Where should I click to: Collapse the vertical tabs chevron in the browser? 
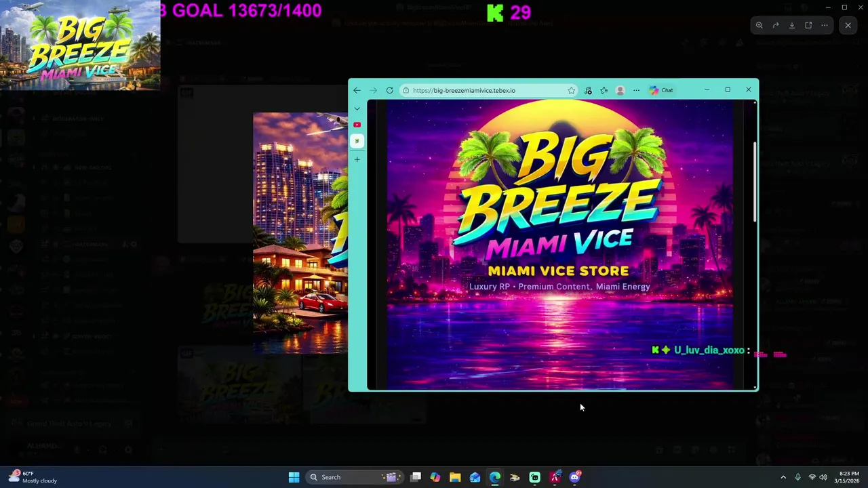357,108
